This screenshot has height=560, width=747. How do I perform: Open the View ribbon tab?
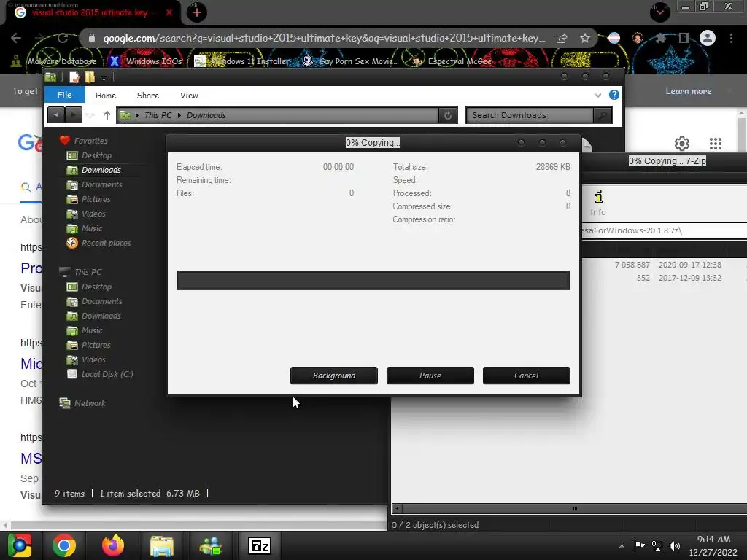coord(189,96)
